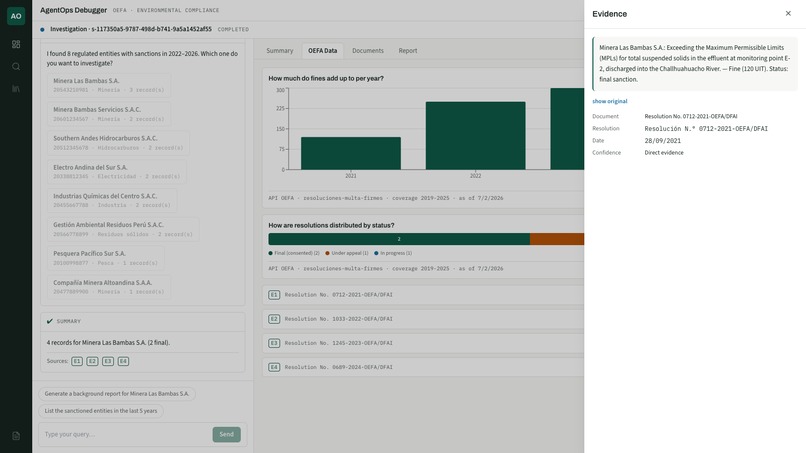Click the show original link
Image resolution: width=806 pixels, height=453 pixels.
tap(610, 101)
